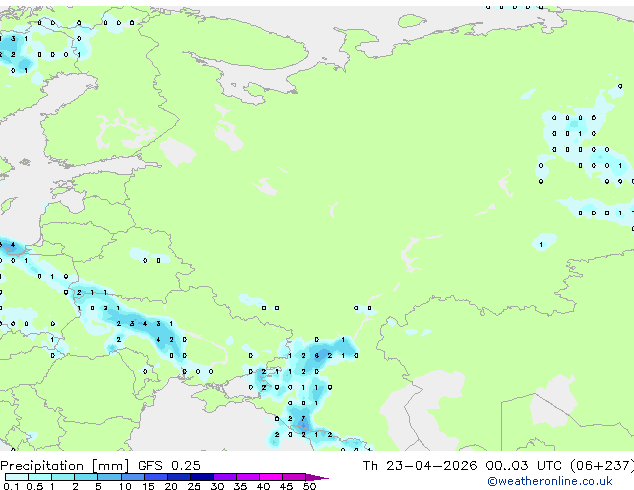Click the "20" legend scale label
The height and width of the screenshot is (490, 634).
coord(171,486)
